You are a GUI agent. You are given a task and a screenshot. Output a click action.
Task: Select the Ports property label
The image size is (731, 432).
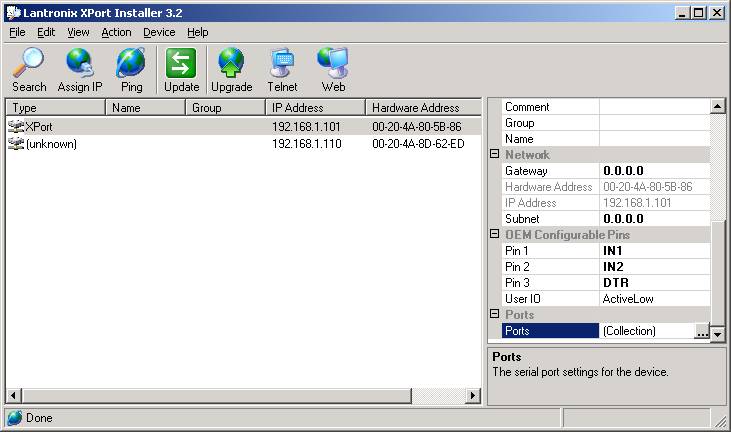tap(550, 331)
